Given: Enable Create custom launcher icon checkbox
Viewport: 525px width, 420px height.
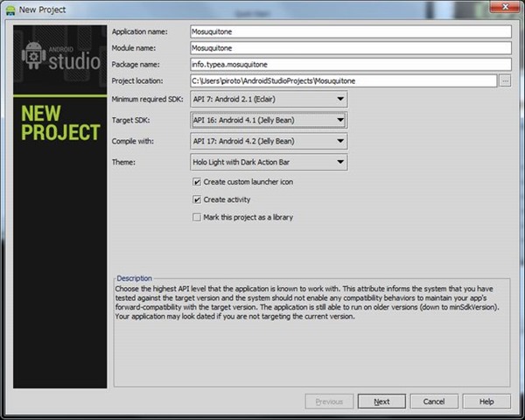Looking at the screenshot, I should 197,181.
